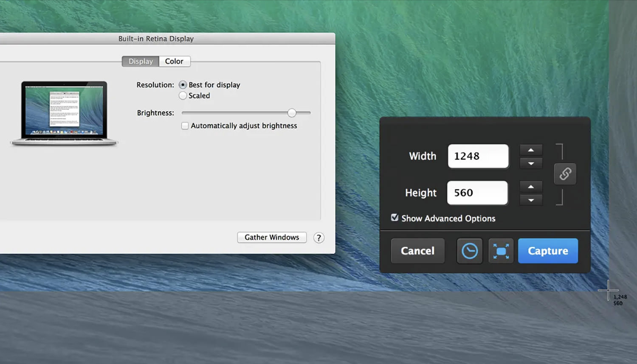Click the Built-in Retina Display title
Image resolution: width=637 pixels, height=364 pixels.
[156, 39]
